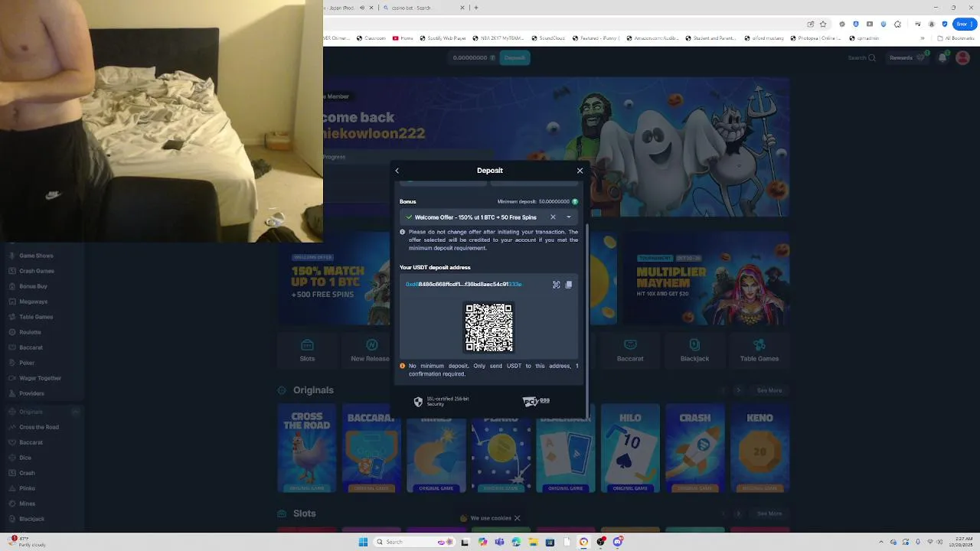Click the SSL-certified security badge
Image resolution: width=980 pixels, height=551 pixels.
(441, 401)
